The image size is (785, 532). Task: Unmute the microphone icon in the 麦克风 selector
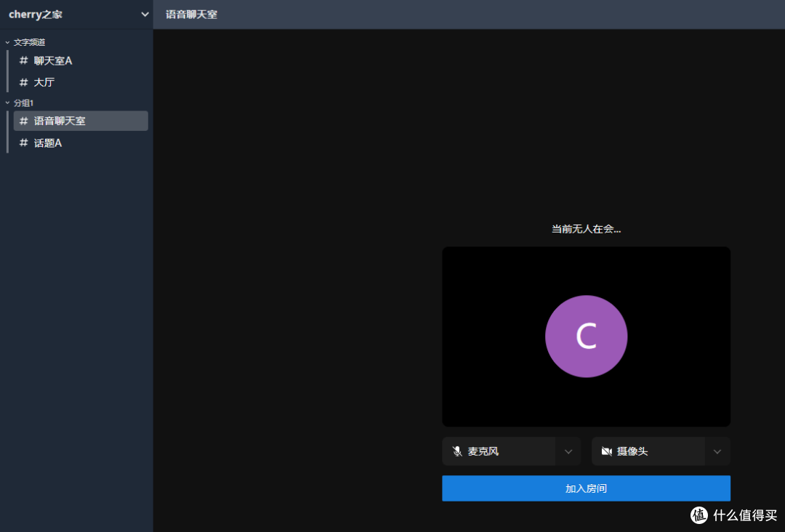(457, 451)
